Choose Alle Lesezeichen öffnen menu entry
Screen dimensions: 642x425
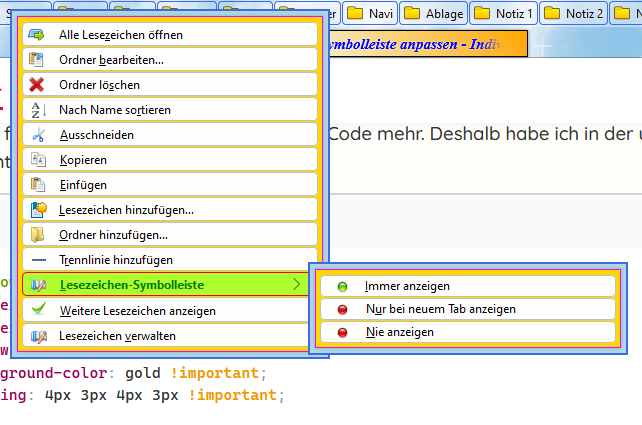click(170, 34)
